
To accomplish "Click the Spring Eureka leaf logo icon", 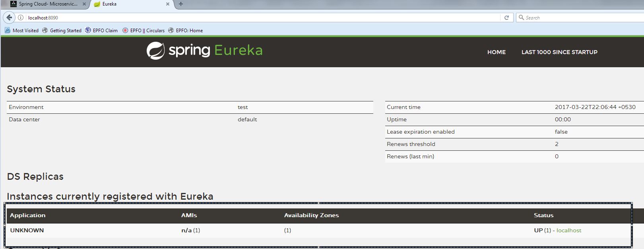I will click(x=155, y=51).
